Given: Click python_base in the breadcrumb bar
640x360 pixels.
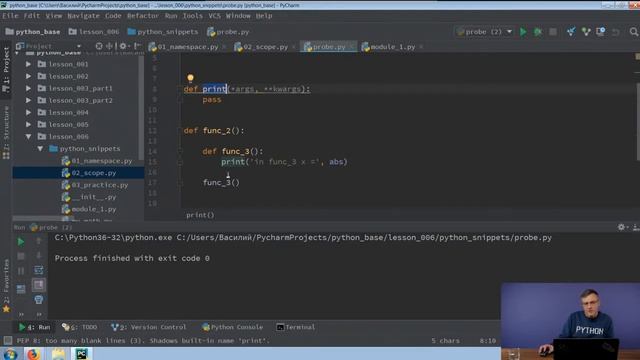Looking at the screenshot, I should (x=33, y=32).
